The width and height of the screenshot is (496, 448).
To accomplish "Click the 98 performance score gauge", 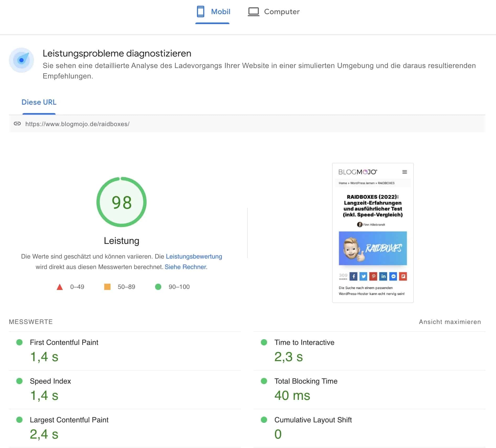I will (x=122, y=202).
